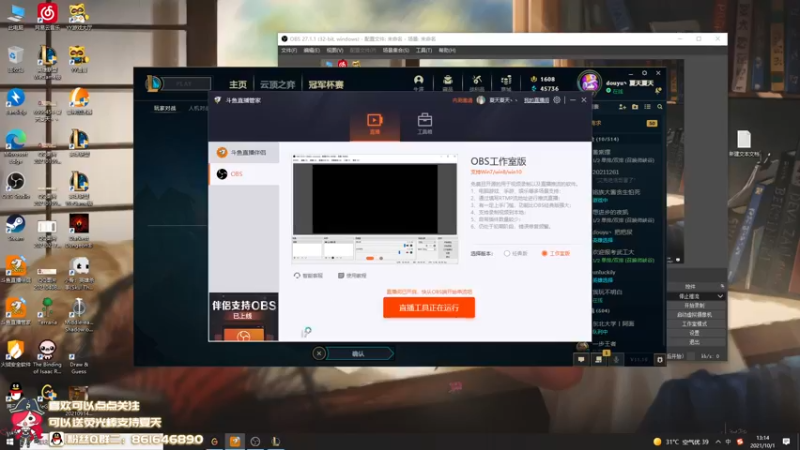
Task: Click the search icon in friends panel
Action: pyautogui.click(x=660, y=107)
